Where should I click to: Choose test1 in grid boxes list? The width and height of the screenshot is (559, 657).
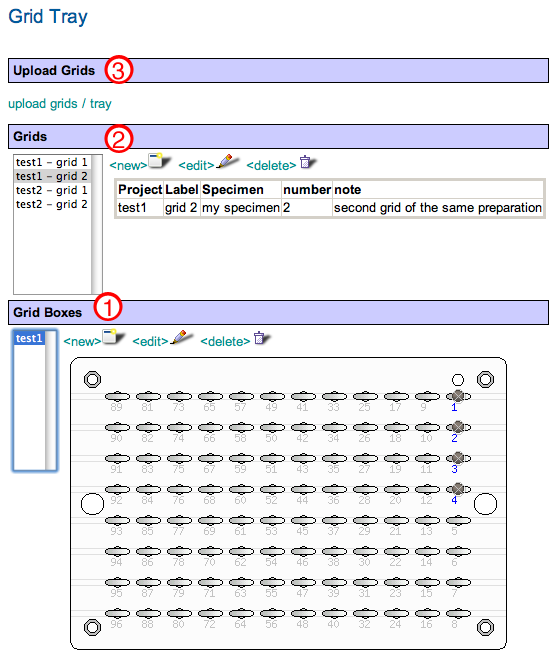pyautogui.click(x=29, y=338)
